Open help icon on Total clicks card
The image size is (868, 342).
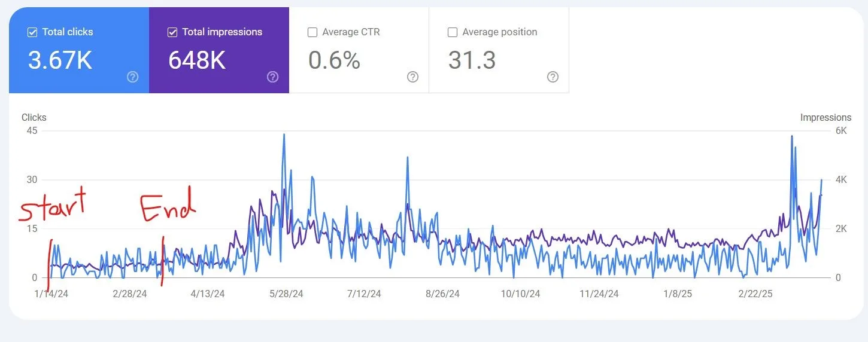click(133, 77)
